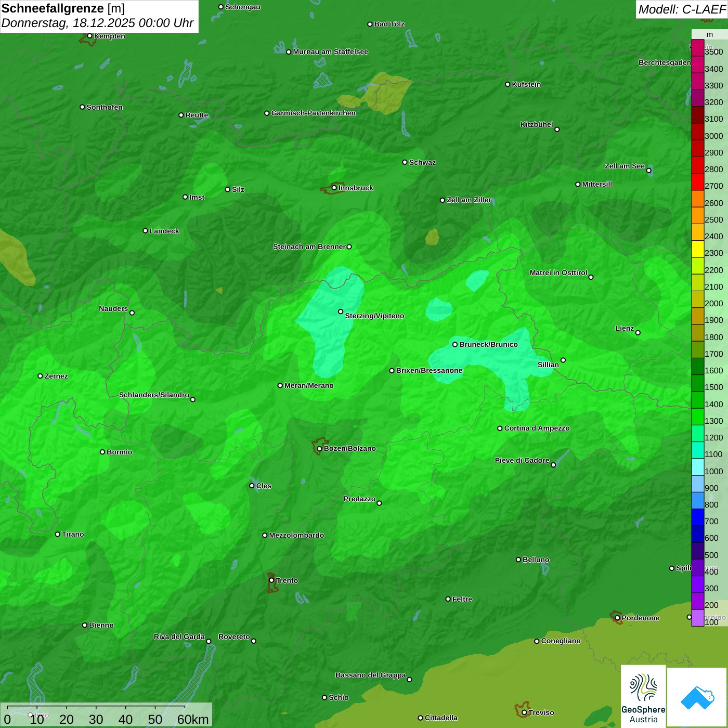Click the 'Zell am Ziller' label
Viewport: 728px width, 728px height.
[469, 200]
